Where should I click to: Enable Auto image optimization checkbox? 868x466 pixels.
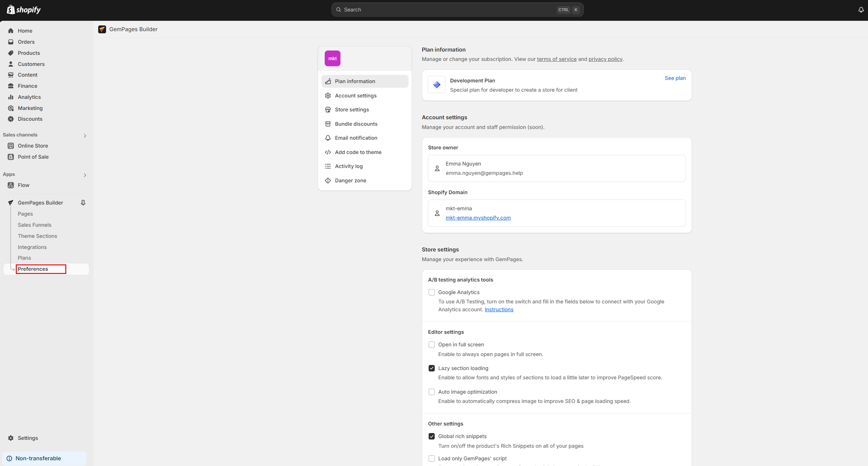(x=431, y=392)
